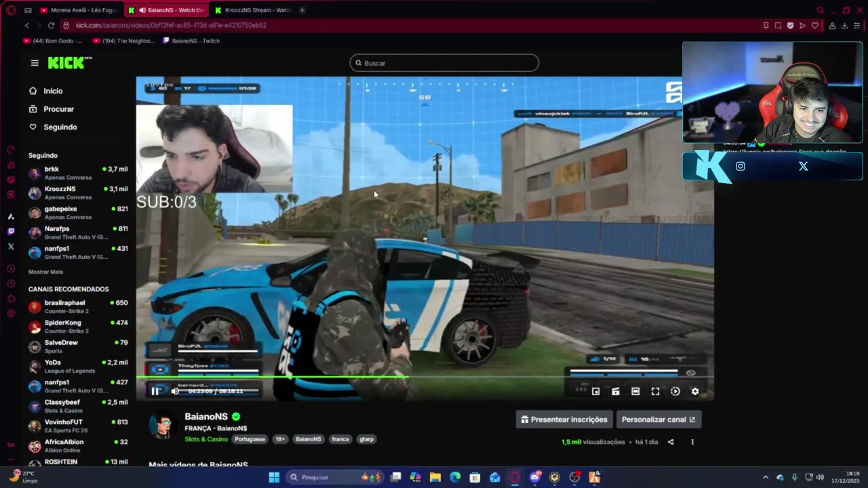Open Seguindo in Kick sidebar
The image size is (868, 488).
click(x=60, y=127)
